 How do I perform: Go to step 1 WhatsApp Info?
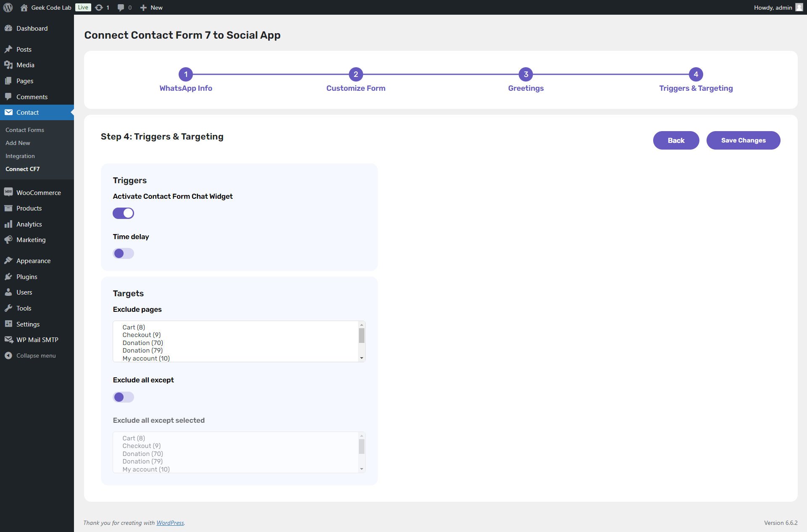click(x=186, y=79)
